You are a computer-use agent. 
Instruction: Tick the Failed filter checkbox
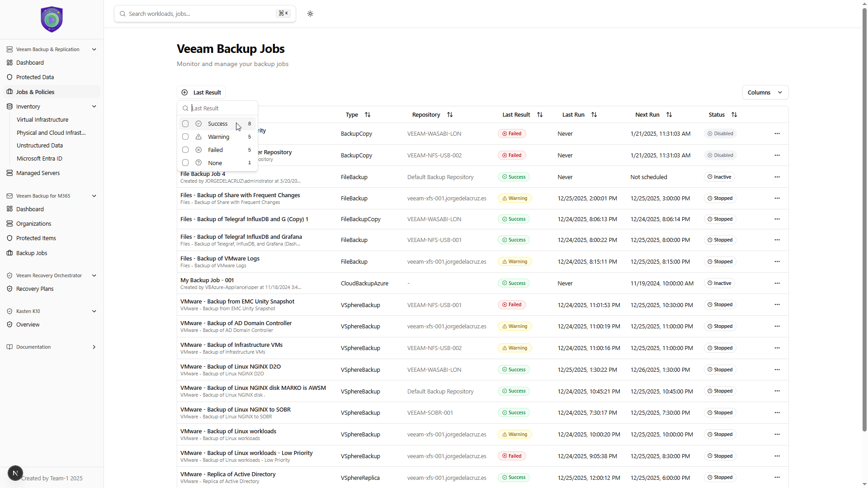click(x=185, y=150)
